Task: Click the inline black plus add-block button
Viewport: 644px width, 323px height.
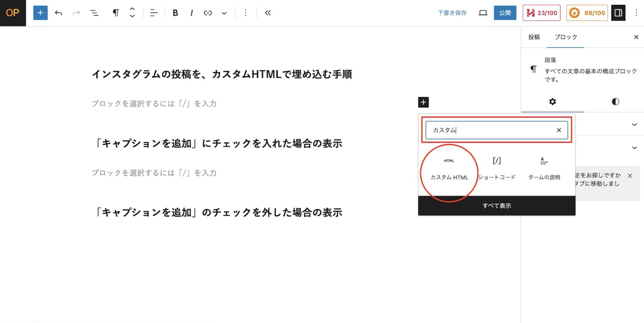Action: 423,102
